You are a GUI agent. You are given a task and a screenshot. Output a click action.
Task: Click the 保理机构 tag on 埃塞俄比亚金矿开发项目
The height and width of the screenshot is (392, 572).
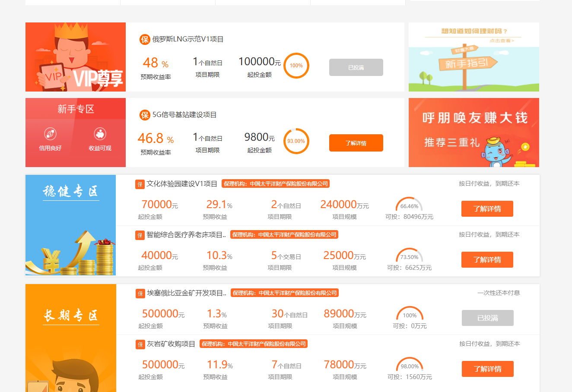[285, 293]
